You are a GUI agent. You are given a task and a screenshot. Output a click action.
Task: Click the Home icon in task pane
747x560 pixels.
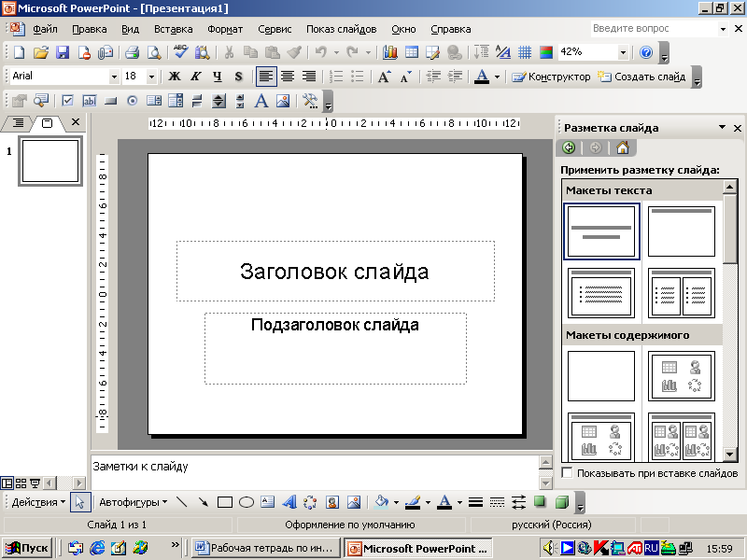tap(623, 147)
